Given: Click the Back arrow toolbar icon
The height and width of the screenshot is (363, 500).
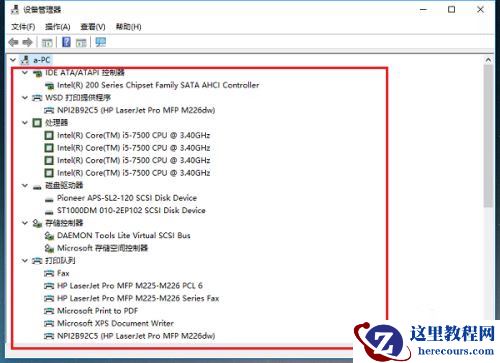Looking at the screenshot, I should point(13,42).
